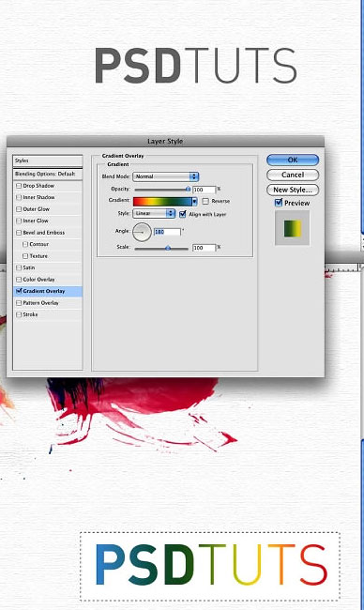Open the gradient picker arrow
The width and height of the screenshot is (364, 610).
(x=194, y=202)
